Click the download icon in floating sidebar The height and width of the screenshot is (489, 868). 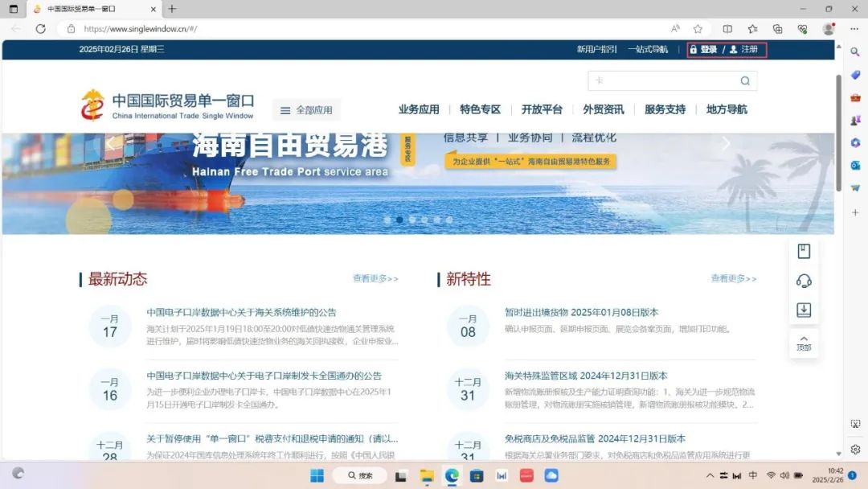coord(803,310)
